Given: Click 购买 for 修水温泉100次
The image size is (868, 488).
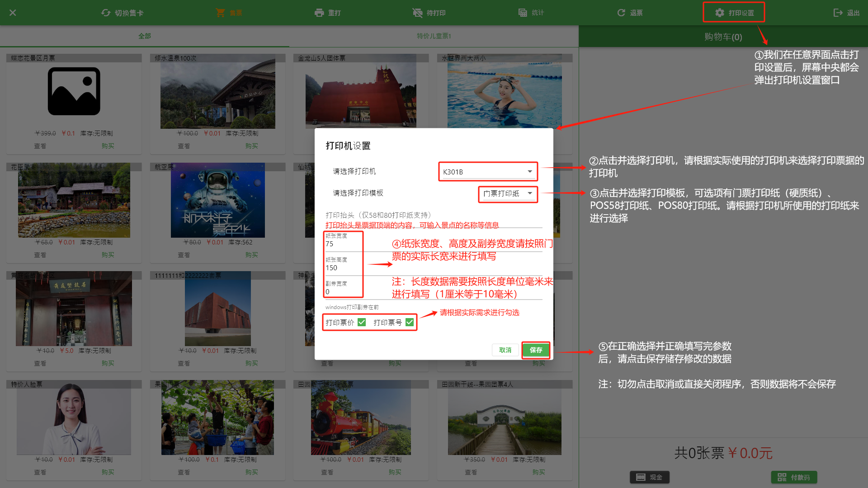Looking at the screenshot, I should [251, 146].
